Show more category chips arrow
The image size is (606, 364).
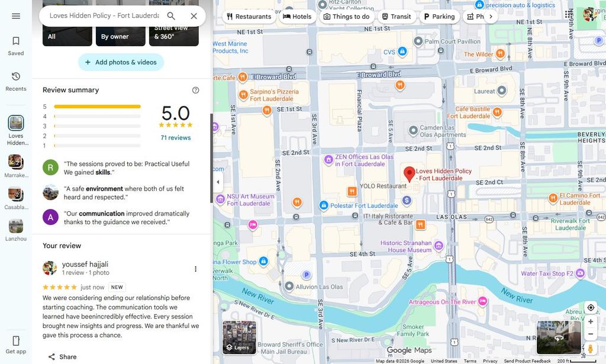(x=491, y=17)
